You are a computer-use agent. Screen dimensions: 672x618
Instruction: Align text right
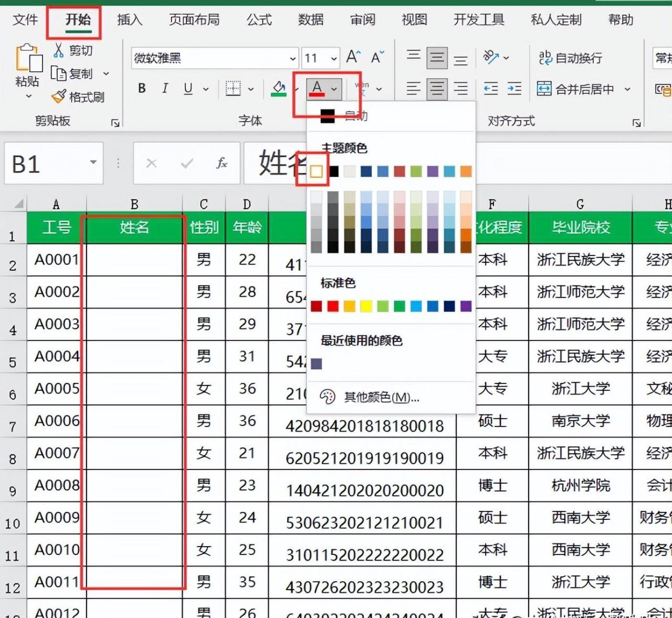click(460, 88)
